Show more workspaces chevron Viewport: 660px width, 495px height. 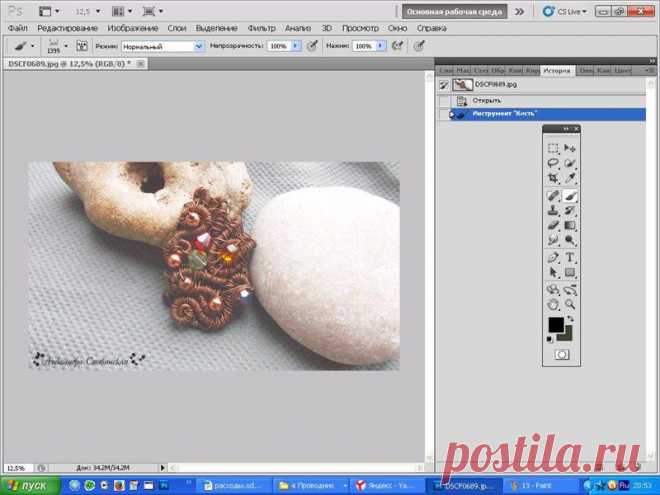pos(520,12)
